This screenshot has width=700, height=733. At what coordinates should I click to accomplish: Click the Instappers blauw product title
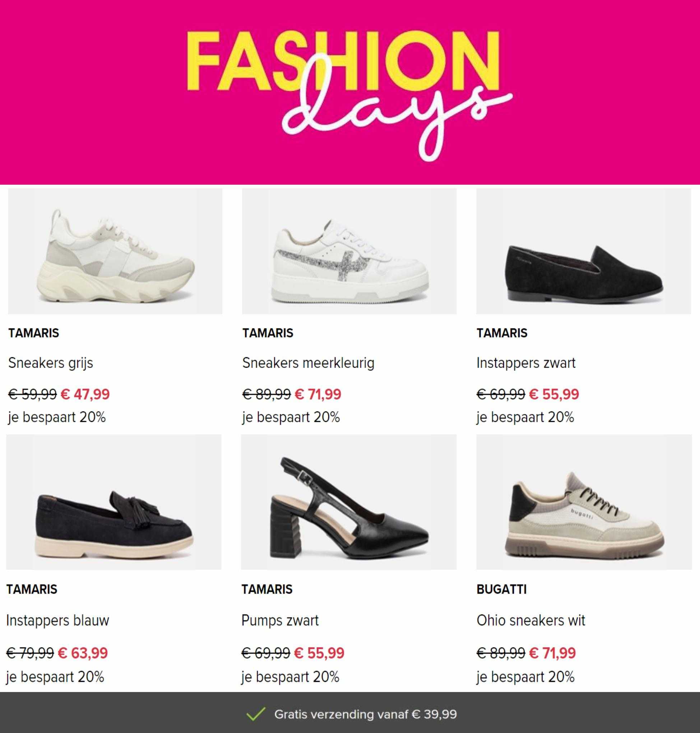tap(58, 621)
